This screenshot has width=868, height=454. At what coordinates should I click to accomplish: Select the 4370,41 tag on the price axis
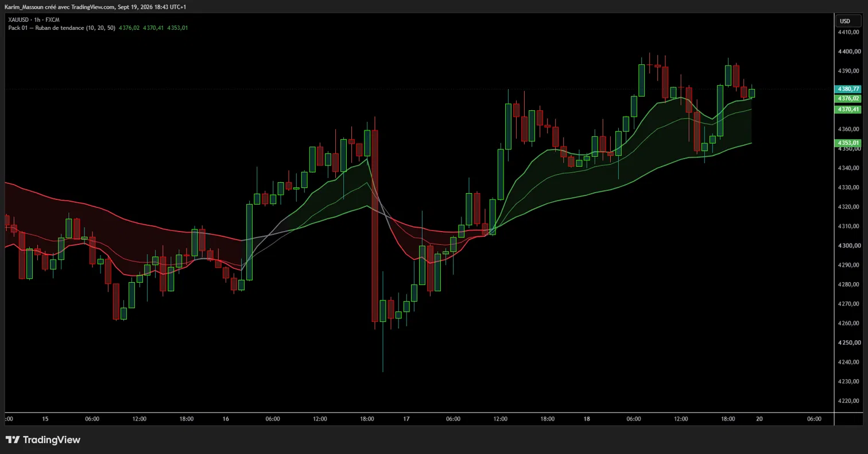pyautogui.click(x=848, y=109)
